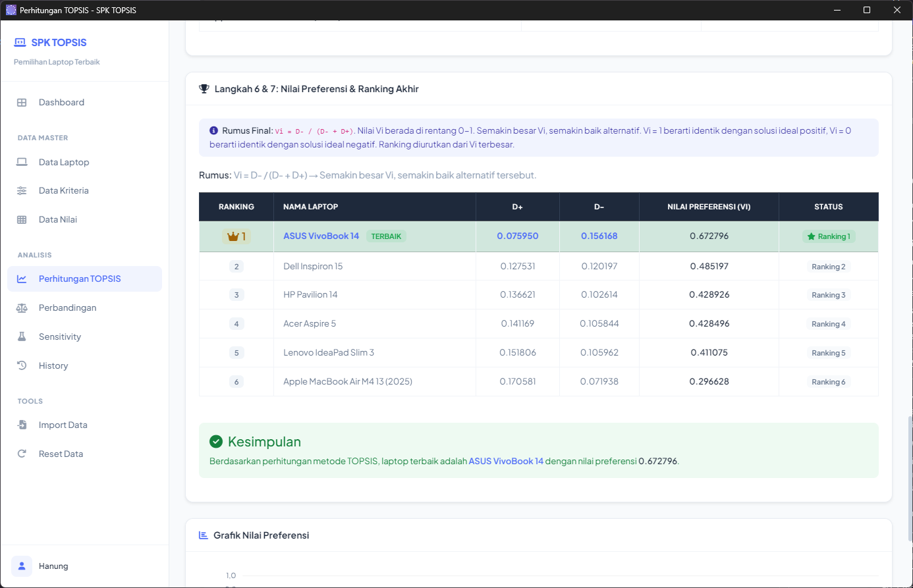Click the Sensitivity flask icon

[x=22, y=336]
